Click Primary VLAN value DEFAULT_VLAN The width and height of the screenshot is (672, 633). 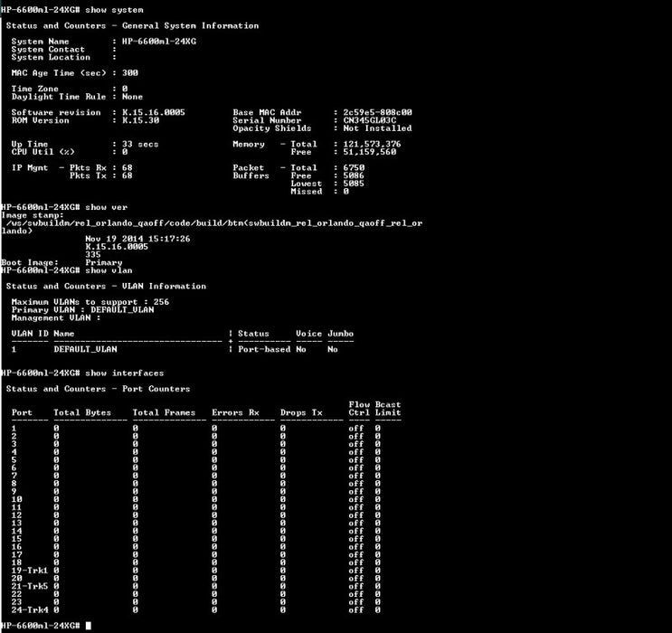click(122, 309)
